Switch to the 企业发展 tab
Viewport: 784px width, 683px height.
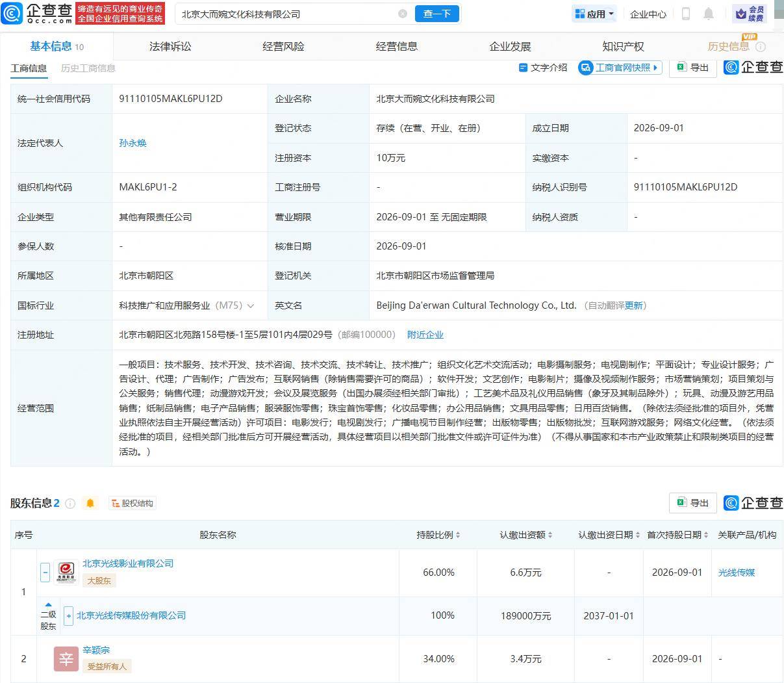tap(510, 46)
